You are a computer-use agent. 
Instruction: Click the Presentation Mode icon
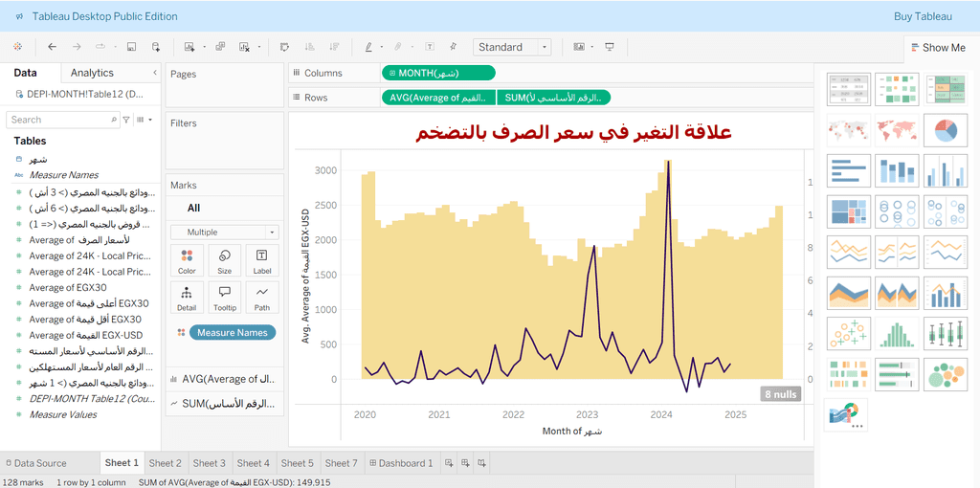click(x=610, y=47)
